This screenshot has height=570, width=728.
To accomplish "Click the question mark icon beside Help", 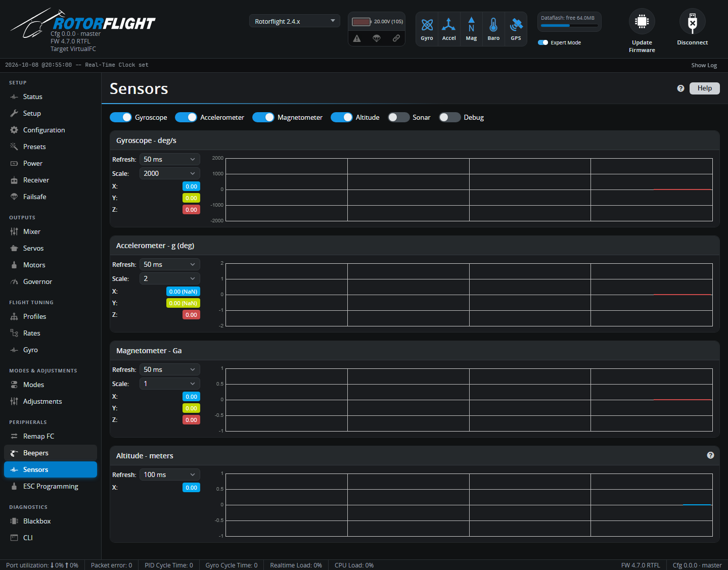I will (x=680, y=88).
